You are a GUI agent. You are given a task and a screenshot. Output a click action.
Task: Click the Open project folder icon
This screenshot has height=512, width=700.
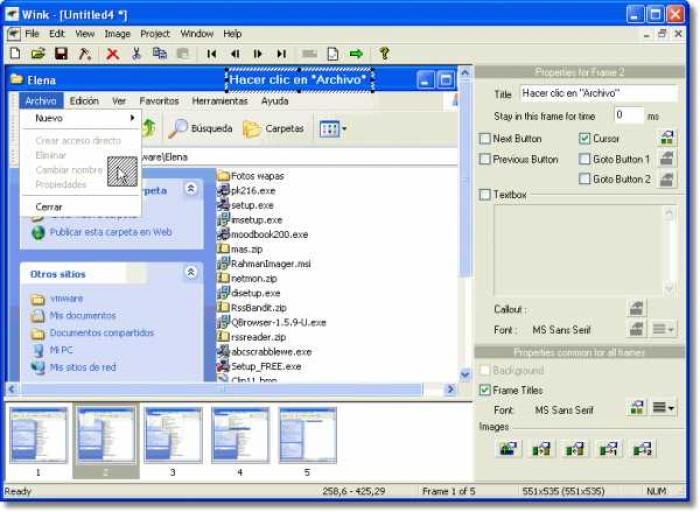pyautogui.click(x=38, y=54)
